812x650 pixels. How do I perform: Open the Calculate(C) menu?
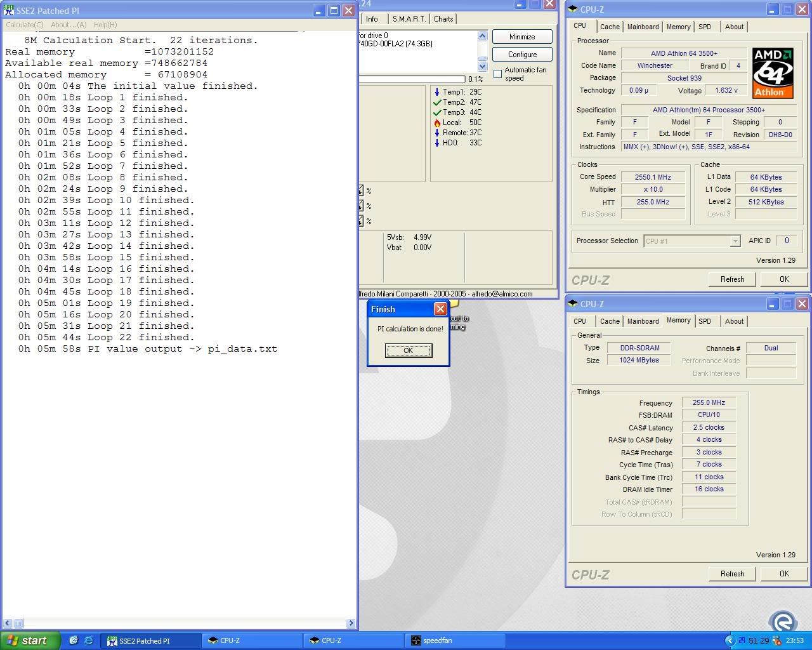click(x=25, y=25)
